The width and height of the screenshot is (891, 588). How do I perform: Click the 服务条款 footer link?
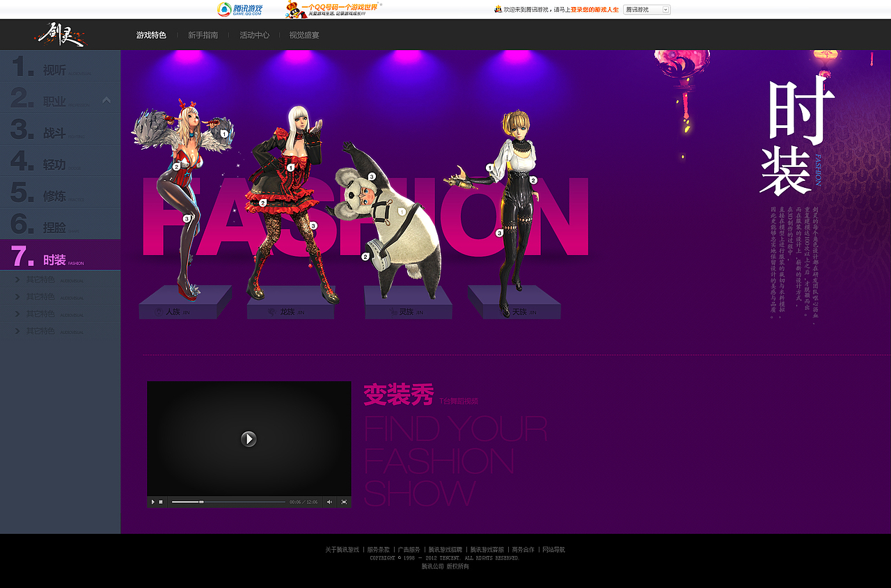point(379,550)
